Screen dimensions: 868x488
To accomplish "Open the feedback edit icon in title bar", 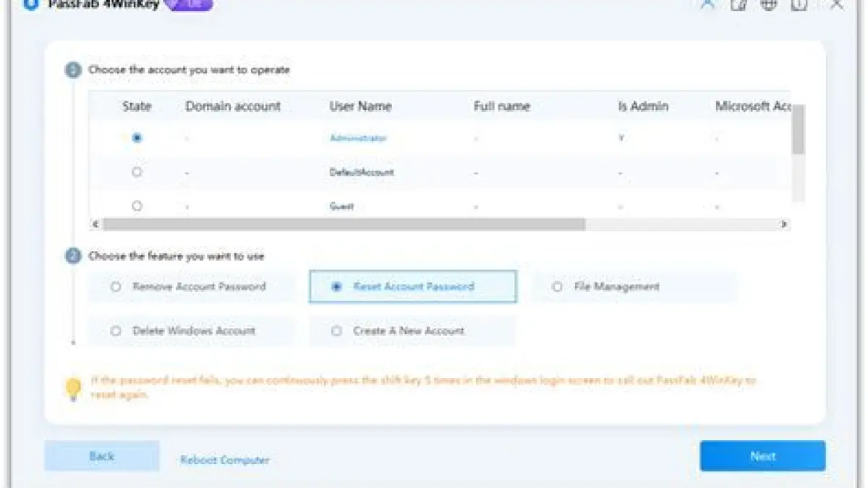I will pyautogui.click(x=738, y=4).
